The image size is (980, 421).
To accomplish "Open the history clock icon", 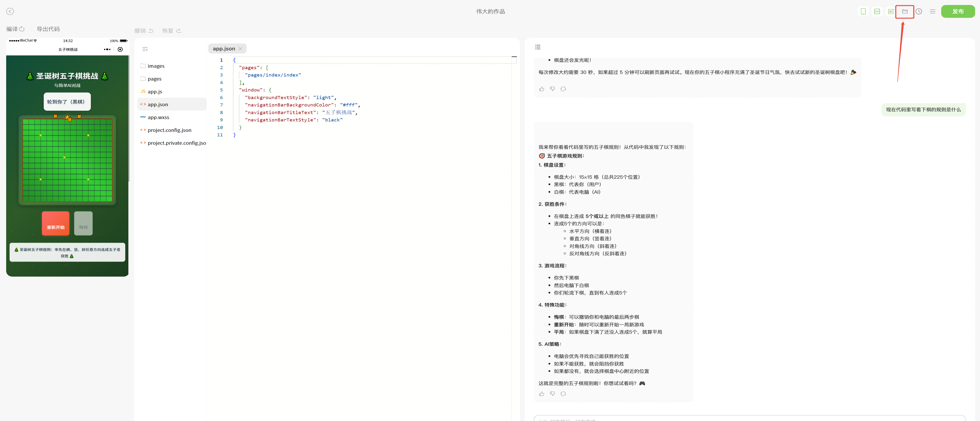I will [919, 11].
